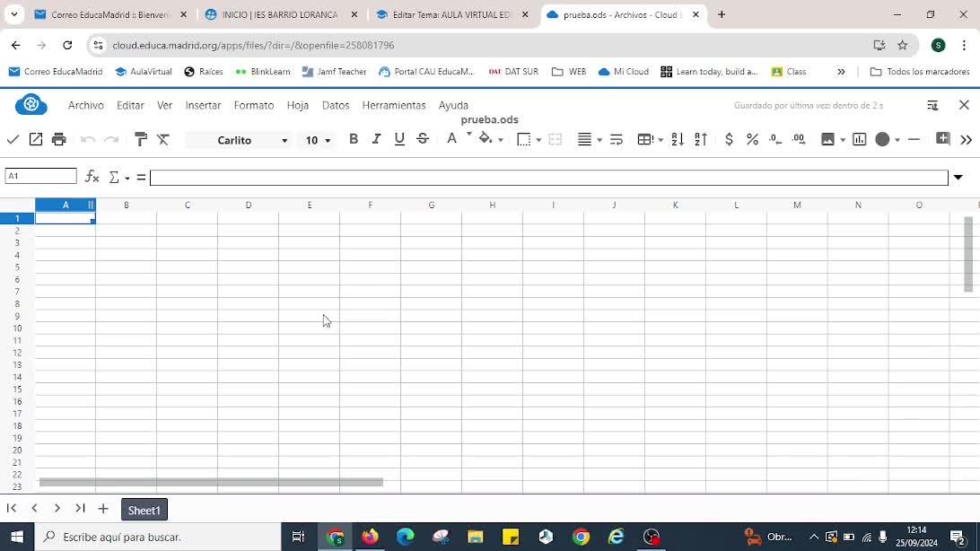This screenshot has height=551, width=980.
Task: Click the formula input field
Action: [x=548, y=178]
